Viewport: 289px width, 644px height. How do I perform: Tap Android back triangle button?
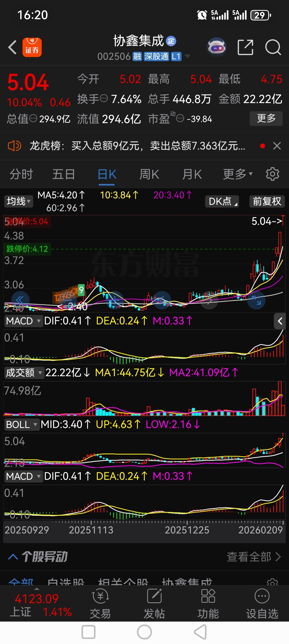[x=200, y=632]
